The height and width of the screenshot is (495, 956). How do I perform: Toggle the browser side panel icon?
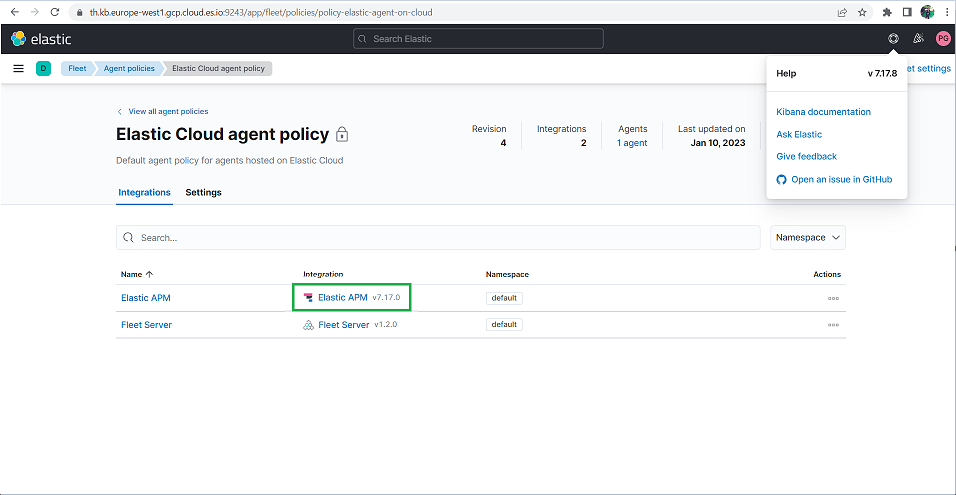point(907,12)
